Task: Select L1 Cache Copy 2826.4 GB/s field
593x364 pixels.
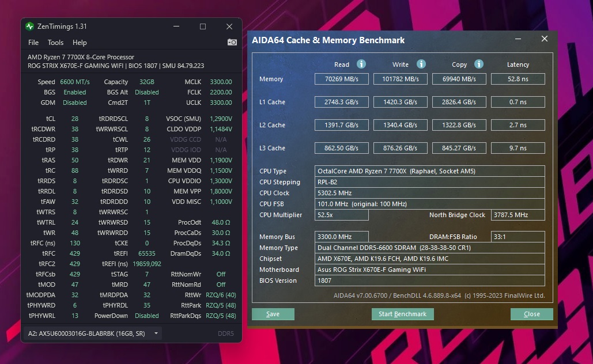Action: tap(459, 102)
